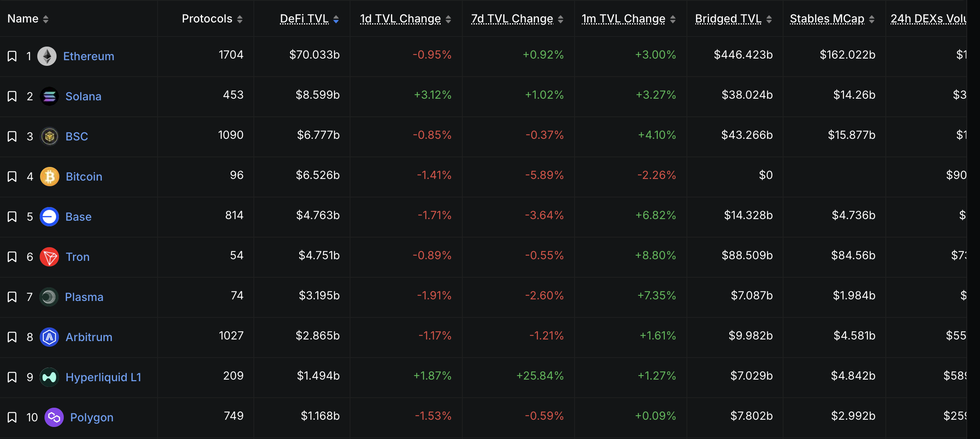This screenshot has width=980, height=439.
Task: Click the Ethereum chain logo icon
Action: 47,56
